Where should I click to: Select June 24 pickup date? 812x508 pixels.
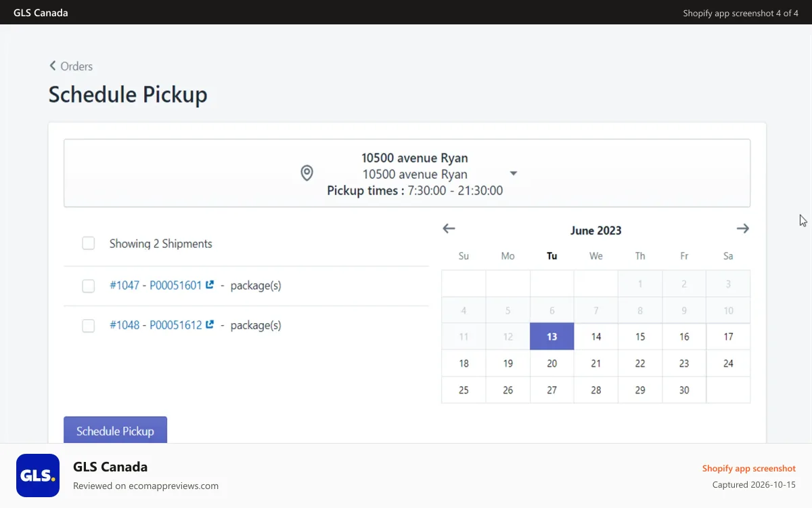728,364
